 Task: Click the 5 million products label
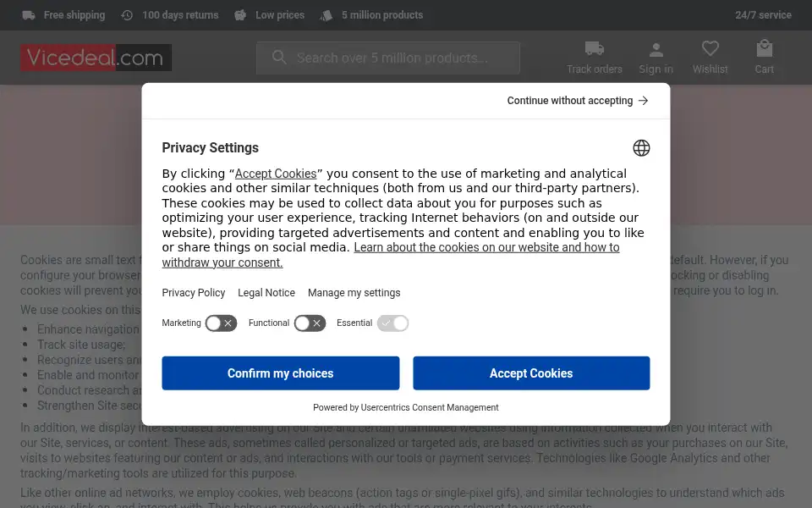382,15
